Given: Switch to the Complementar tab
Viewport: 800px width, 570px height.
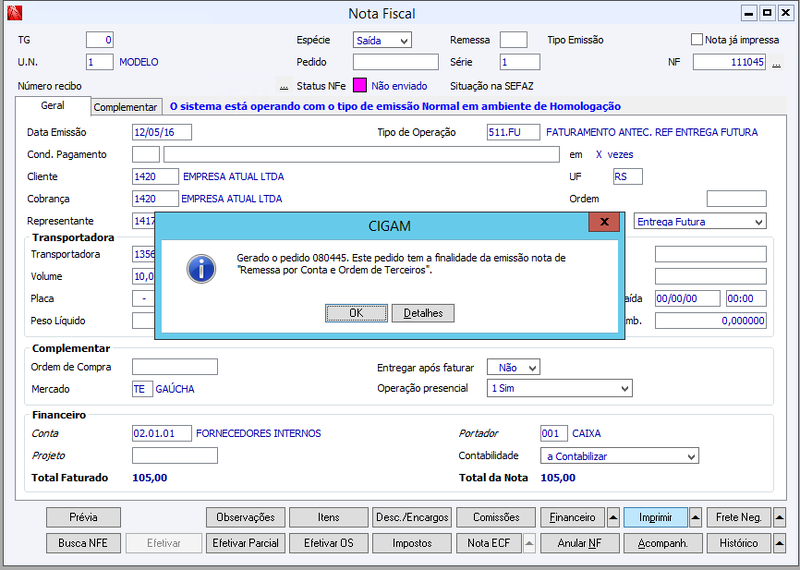Looking at the screenshot, I should point(126,107).
